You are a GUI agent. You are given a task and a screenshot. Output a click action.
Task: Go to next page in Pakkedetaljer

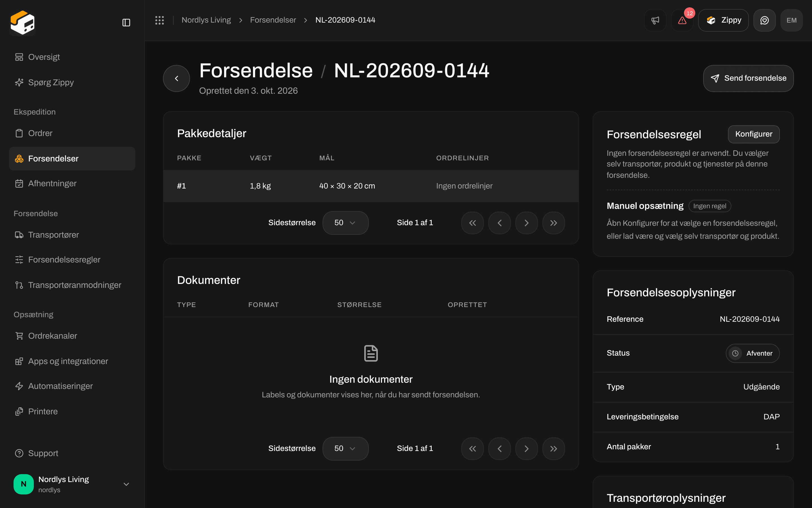526,223
